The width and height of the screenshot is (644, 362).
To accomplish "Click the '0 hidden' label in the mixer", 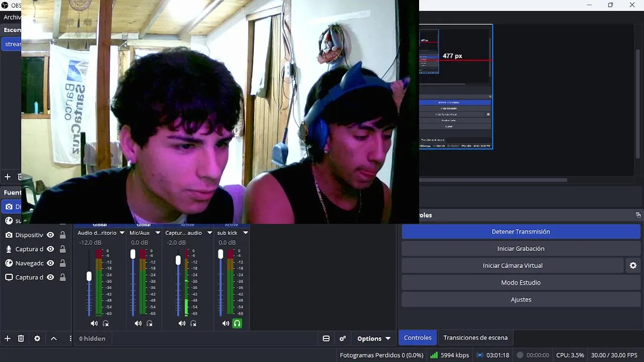I will tap(92, 338).
